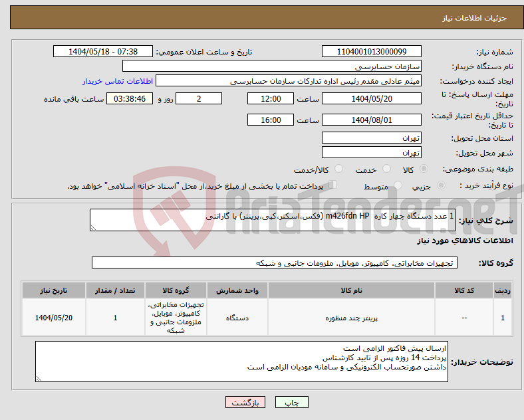Screen dimensions: 524x420
Task: Click the row number 1 cell
Action: [503, 318]
